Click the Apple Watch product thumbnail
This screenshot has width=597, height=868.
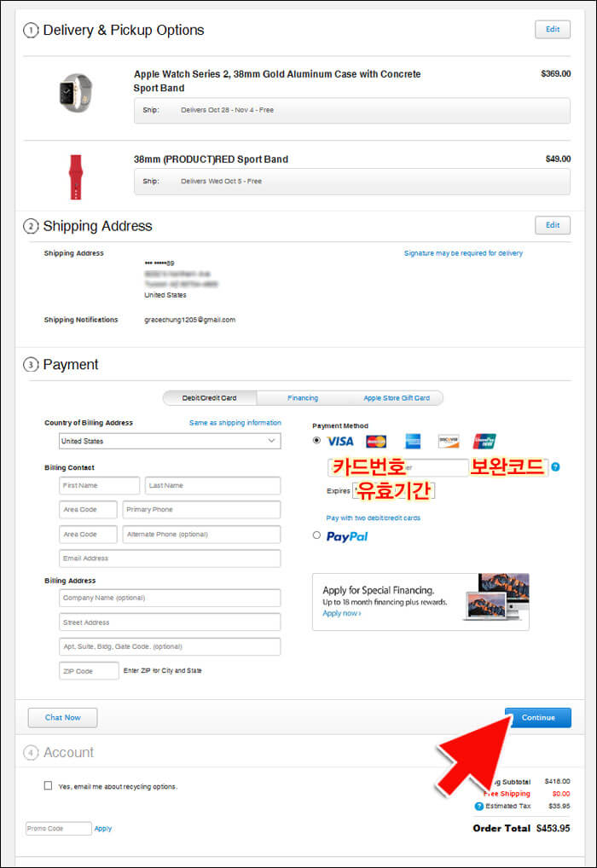tap(76, 92)
